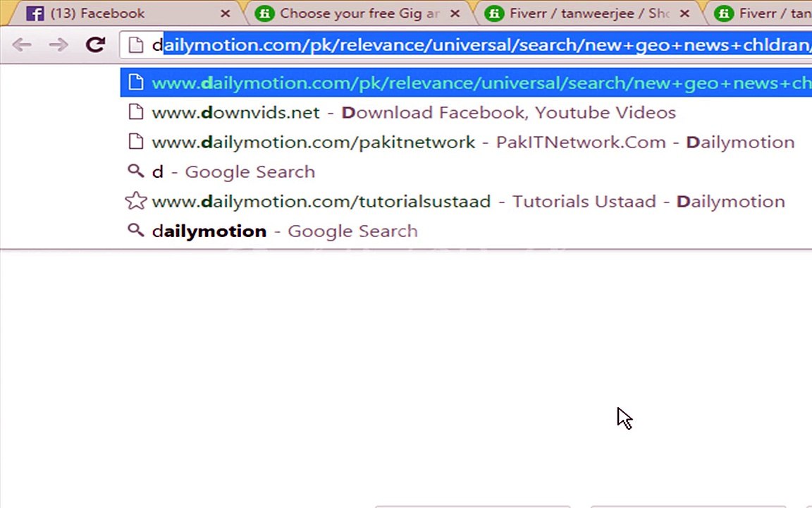
Task: Click the page icon beside the pakitnetwork suggestion
Action: click(x=135, y=141)
